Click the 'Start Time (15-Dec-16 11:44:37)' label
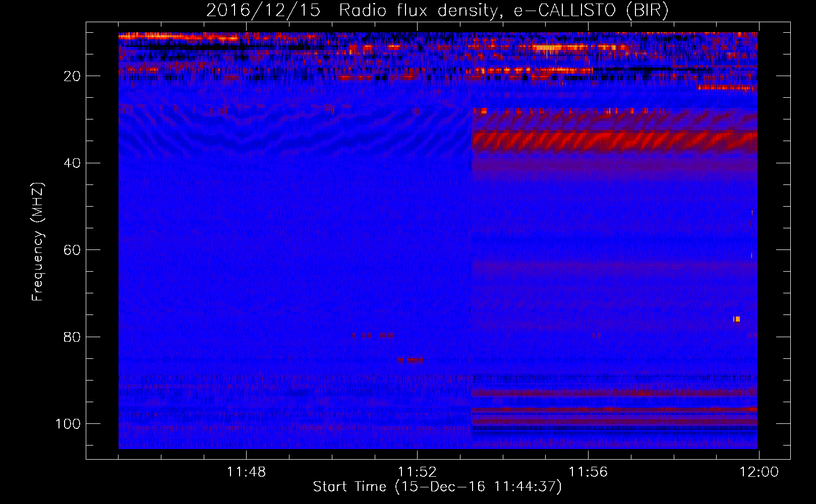 (437, 487)
